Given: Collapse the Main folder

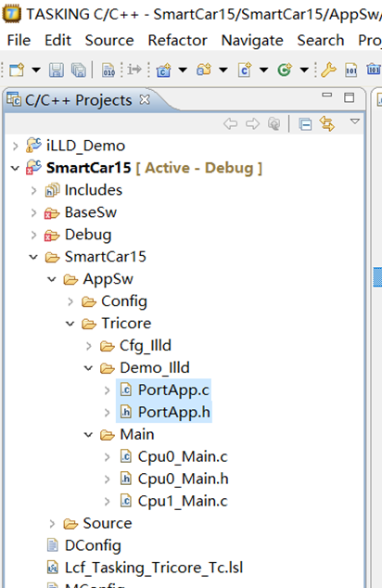Looking at the screenshot, I should coord(88,435).
